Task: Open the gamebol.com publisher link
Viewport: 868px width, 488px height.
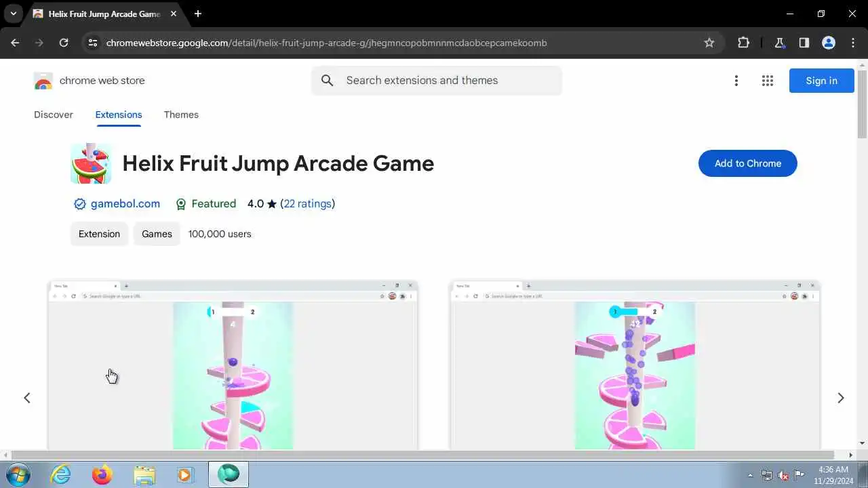Action: [125, 204]
